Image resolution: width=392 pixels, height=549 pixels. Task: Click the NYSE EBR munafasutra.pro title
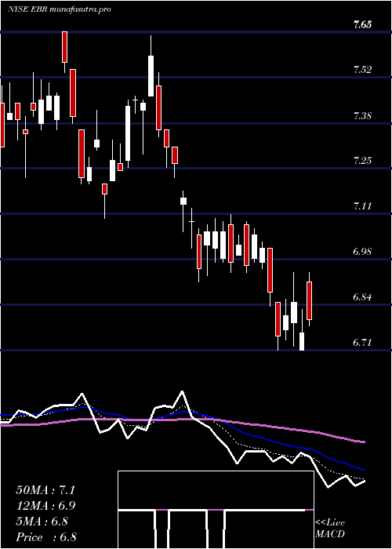pyautogui.click(x=59, y=9)
